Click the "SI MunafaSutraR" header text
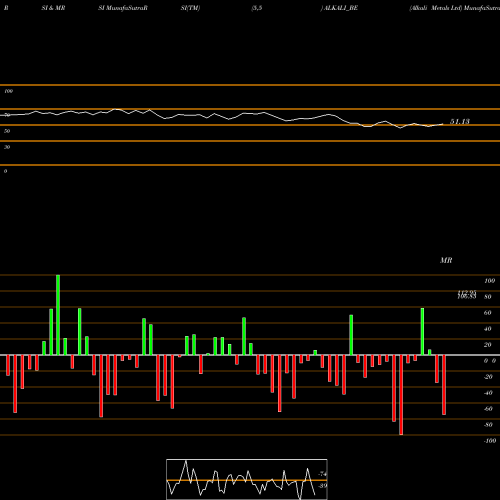Screen dimensions: 500x500 pos(123,8)
